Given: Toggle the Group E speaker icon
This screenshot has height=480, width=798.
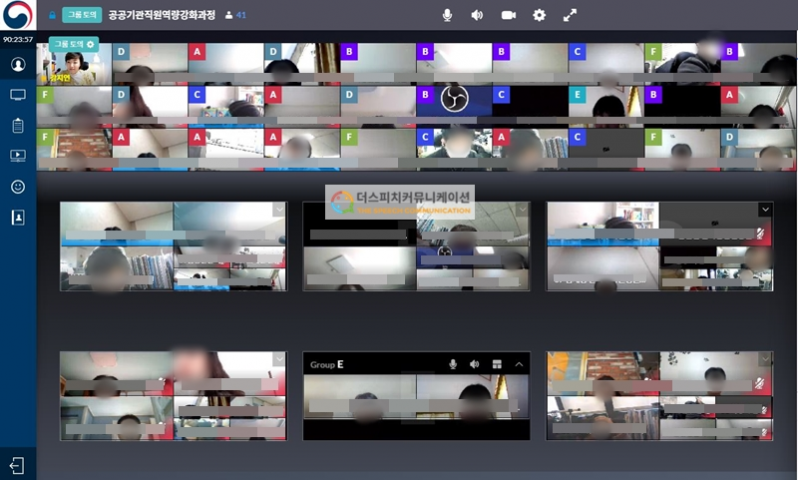Looking at the screenshot, I should click(x=475, y=364).
